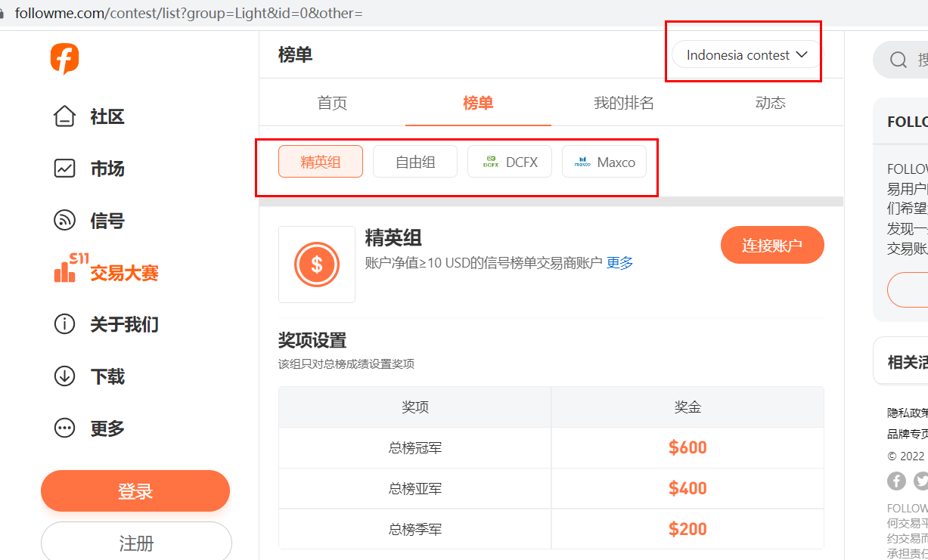Select the 交易大赛 contest bars icon
The image size is (928, 560).
(x=65, y=269)
